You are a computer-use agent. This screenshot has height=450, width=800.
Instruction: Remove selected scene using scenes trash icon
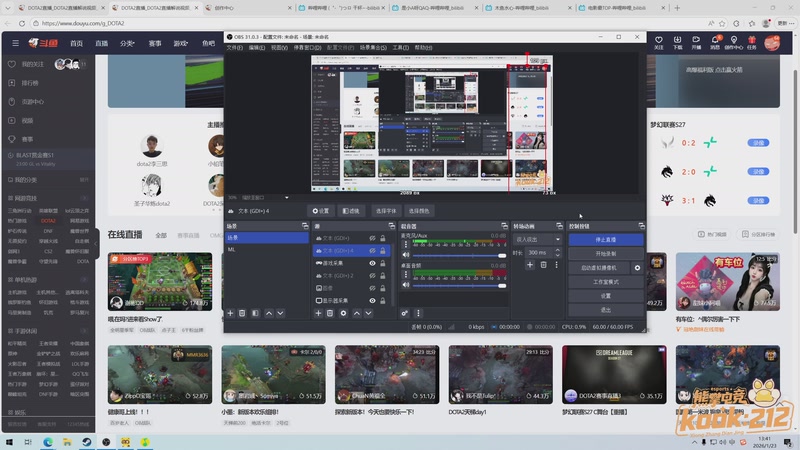[x=242, y=313]
